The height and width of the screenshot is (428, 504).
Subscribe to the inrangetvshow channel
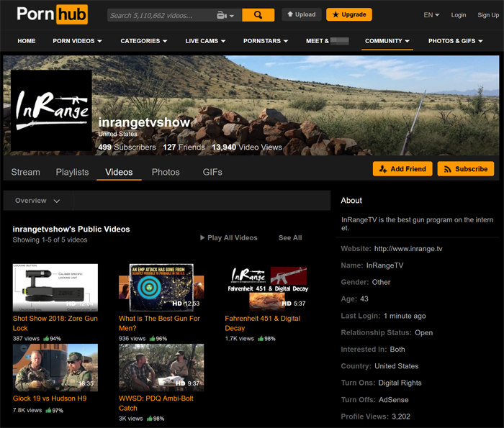point(465,169)
